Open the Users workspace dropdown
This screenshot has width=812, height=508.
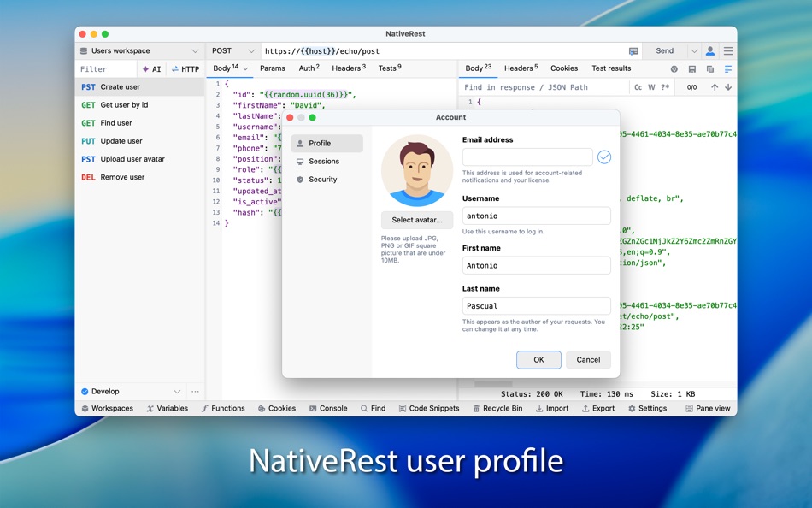(137, 50)
